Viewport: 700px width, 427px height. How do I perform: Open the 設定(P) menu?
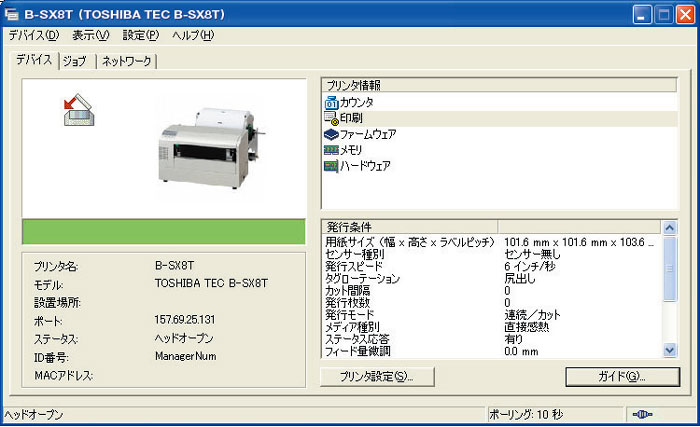click(140, 36)
